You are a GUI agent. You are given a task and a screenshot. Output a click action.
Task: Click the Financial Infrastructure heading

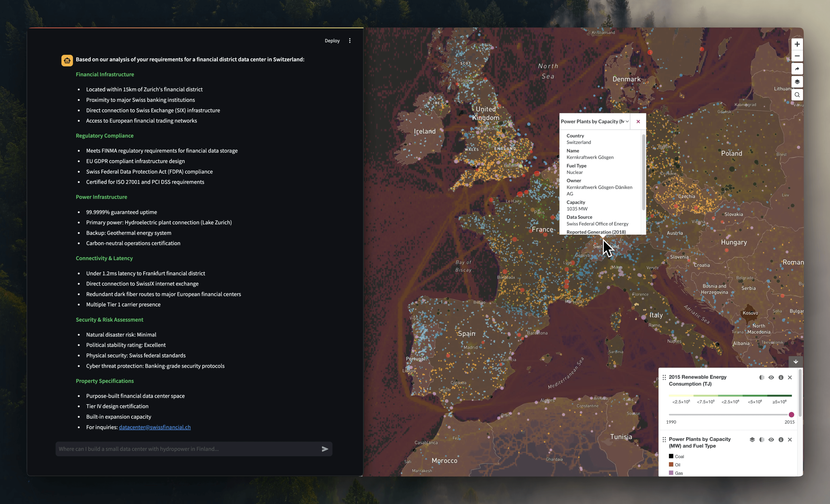pos(105,75)
